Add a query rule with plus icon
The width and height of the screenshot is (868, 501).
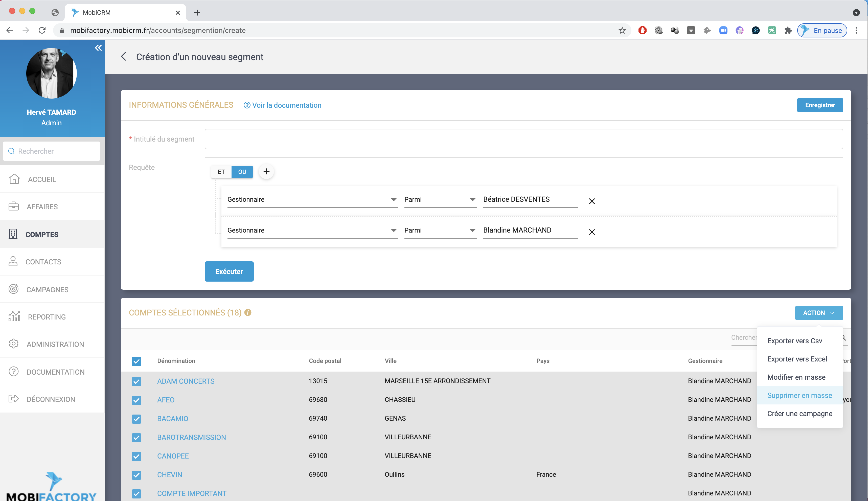tap(266, 171)
